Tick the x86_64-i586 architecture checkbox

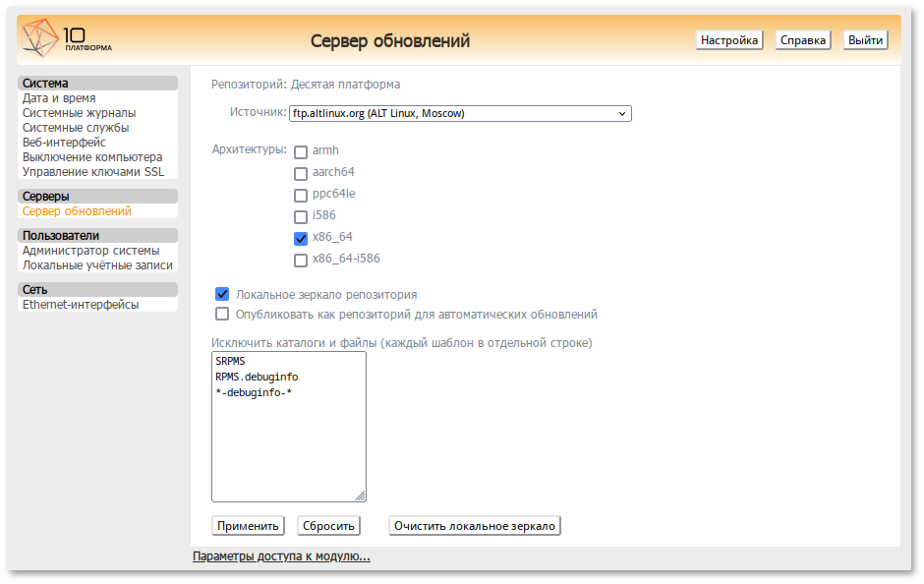coord(301,260)
